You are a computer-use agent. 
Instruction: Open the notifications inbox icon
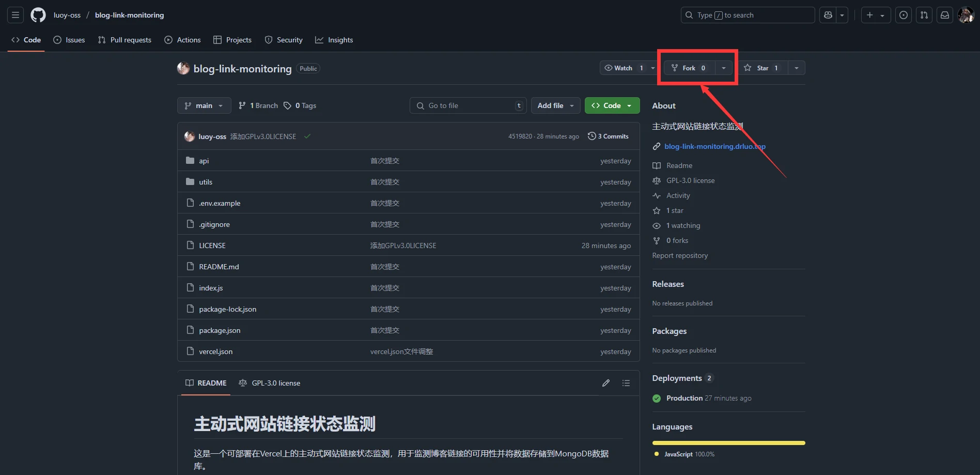(x=945, y=15)
